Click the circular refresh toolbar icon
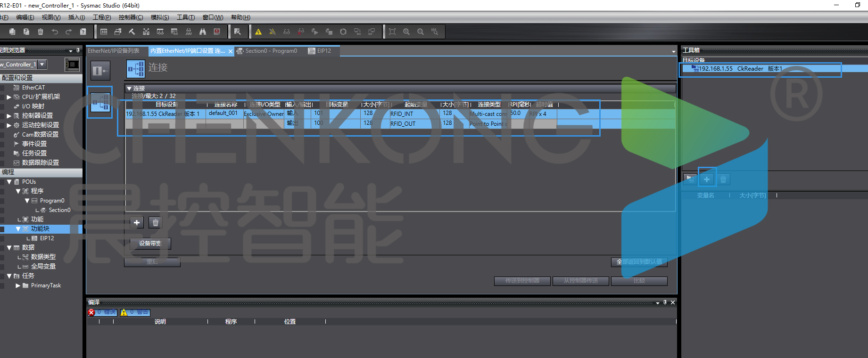Viewport: 868px width, 358px height. pyautogui.click(x=343, y=32)
